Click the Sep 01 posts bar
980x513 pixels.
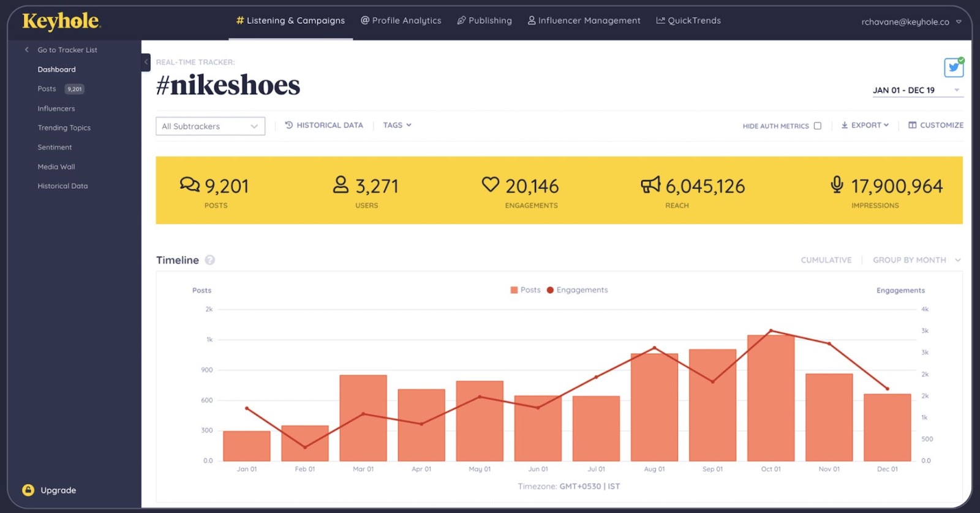pos(712,405)
